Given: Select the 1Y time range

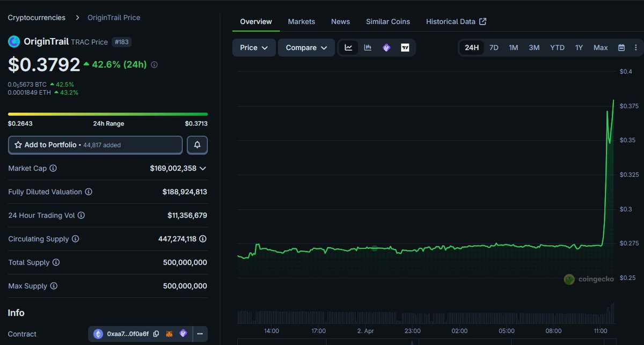Looking at the screenshot, I should click(579, 48).
